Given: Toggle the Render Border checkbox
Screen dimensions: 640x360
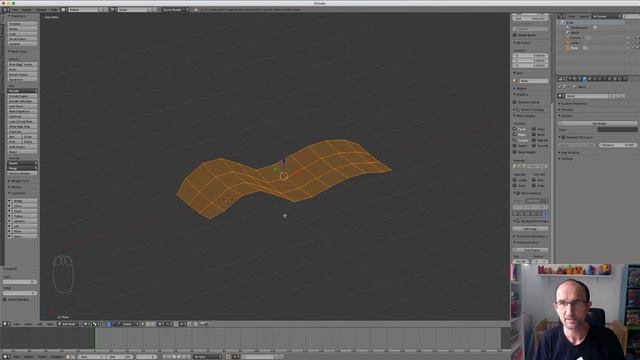Looking at the screenshot, I should (x=515, y=35).
